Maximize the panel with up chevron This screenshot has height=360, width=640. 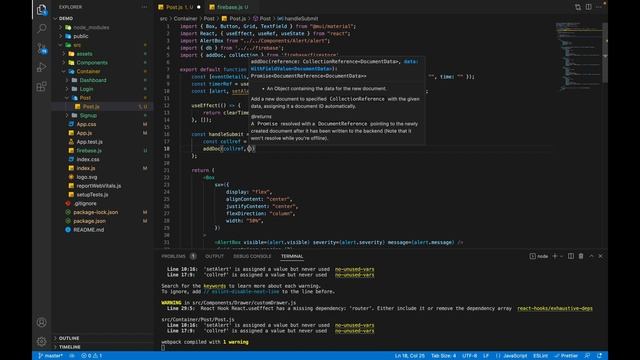click(x=591, y=256)
